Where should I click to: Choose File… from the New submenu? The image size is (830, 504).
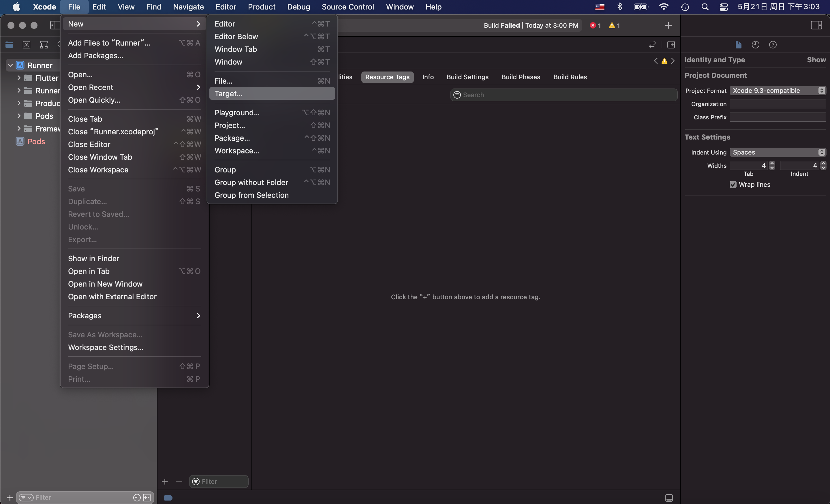272,81
